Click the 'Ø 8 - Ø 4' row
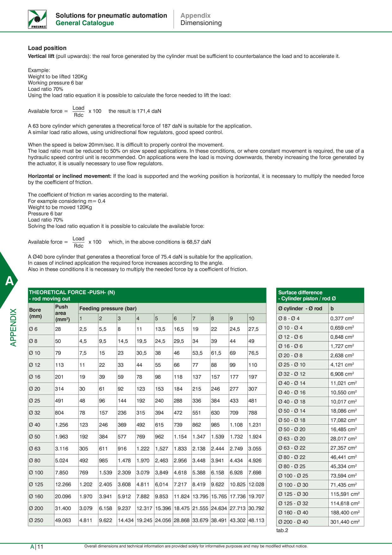The height and width of the screenshot is (555, 392). click(x=320, y=319)
